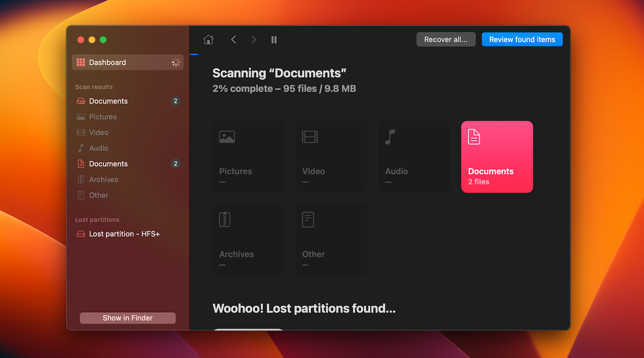The height and width of the screenshot is (358, 644).
Task: Select Documents file category in sidebar
Action: pos(108,164)
